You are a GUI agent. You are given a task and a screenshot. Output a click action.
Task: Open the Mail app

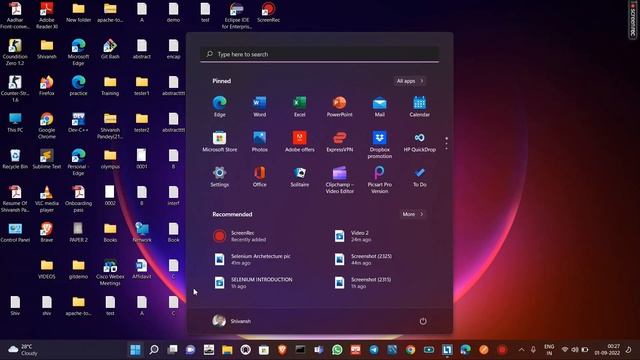coord(380,107)
